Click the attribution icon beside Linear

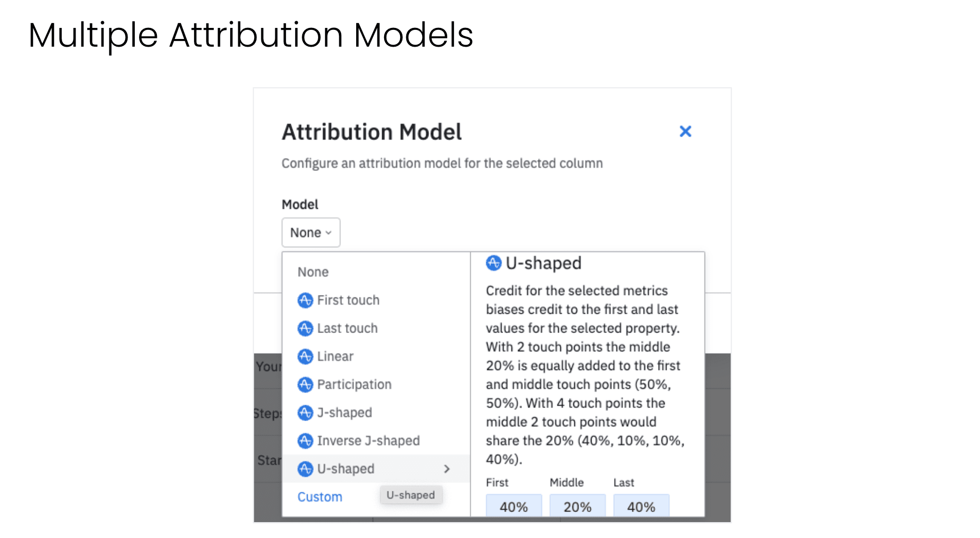coord(306,356)
